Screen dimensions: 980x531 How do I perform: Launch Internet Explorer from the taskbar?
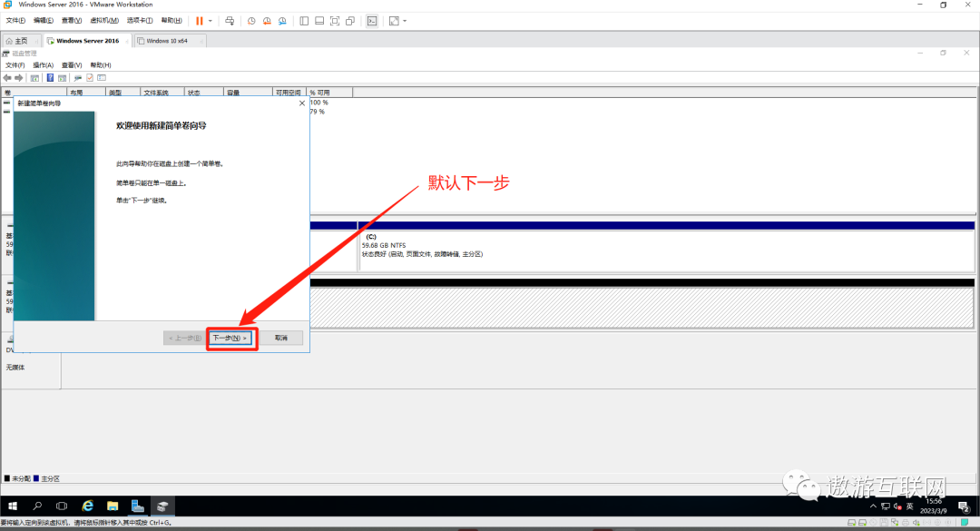[87, 506]
